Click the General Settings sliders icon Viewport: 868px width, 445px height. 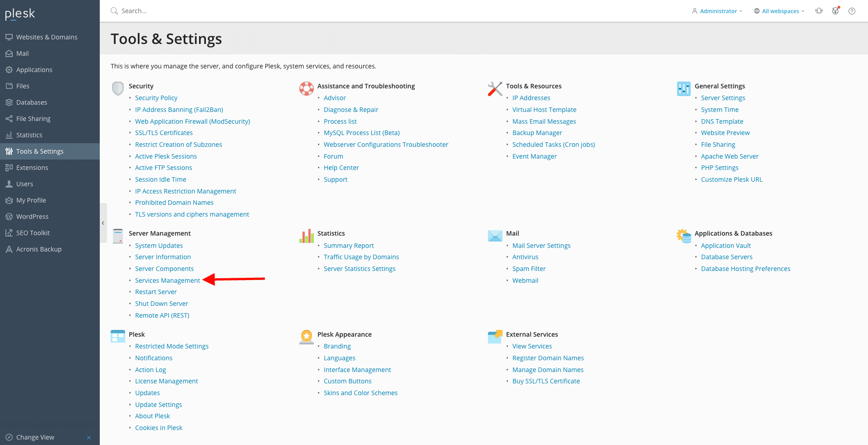point(684,88)
